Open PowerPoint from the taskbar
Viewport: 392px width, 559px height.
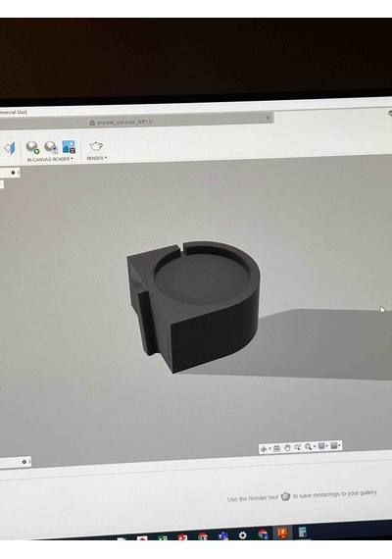coord(182,537)
